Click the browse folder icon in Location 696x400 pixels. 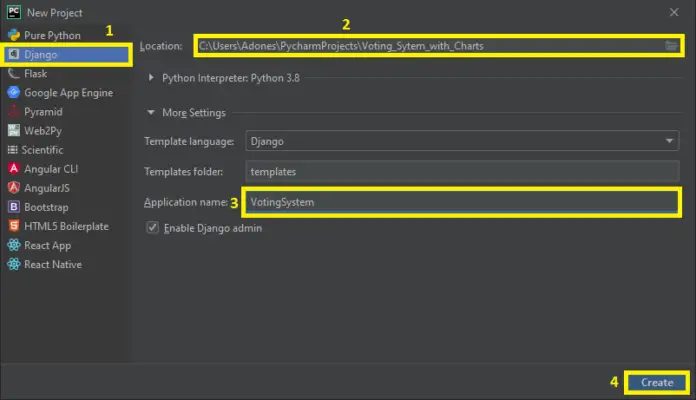click(671, 46)
